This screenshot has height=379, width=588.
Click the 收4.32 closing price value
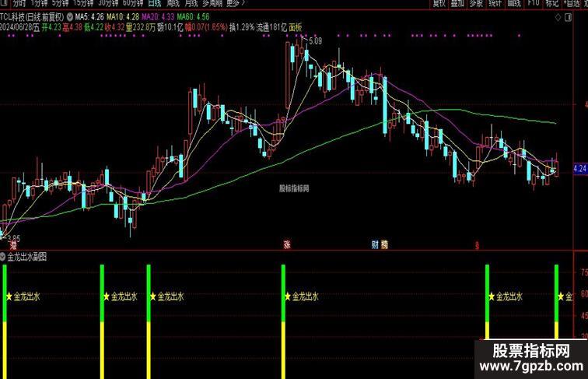click(x=114, y=27)
